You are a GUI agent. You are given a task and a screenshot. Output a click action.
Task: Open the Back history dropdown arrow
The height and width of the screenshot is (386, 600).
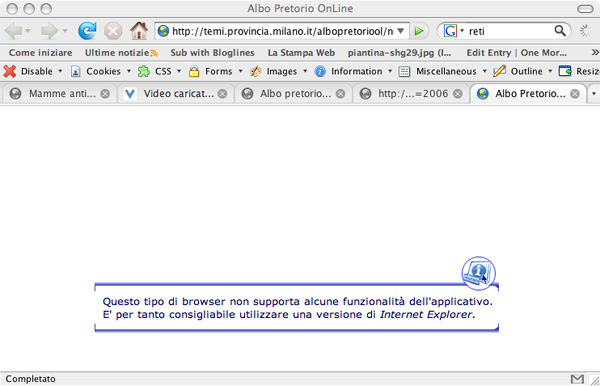click(28, 31)
